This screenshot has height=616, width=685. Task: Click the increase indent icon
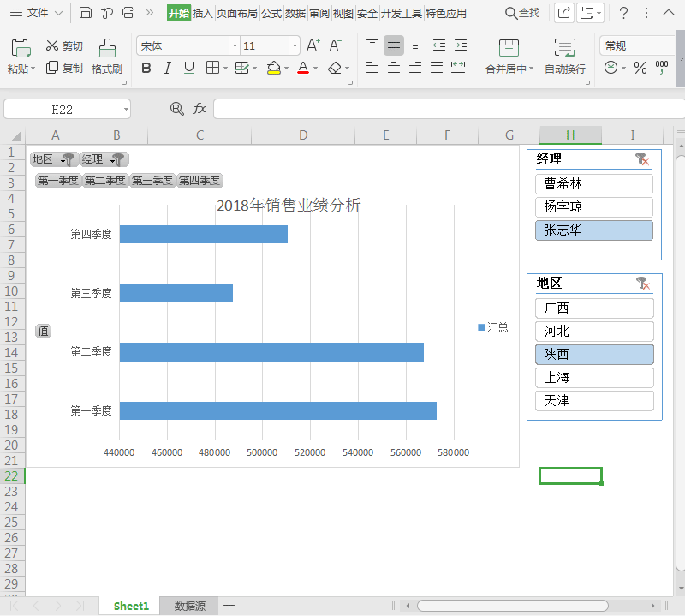(461, 45)
